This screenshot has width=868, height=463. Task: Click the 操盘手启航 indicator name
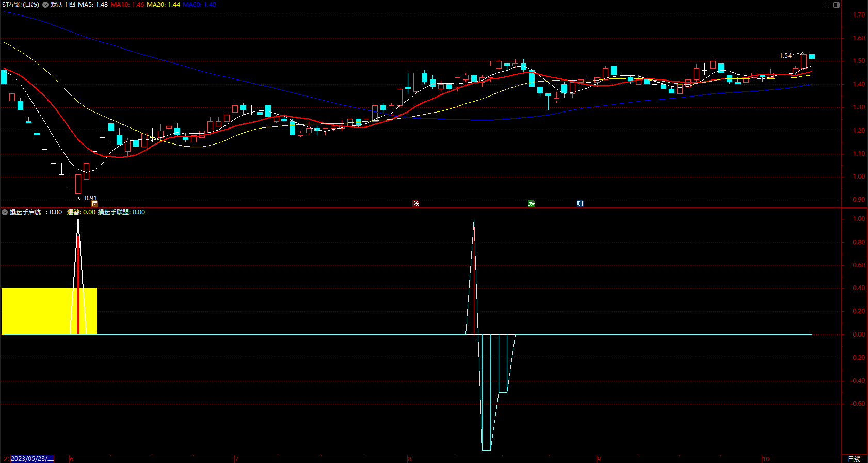pyautogui.click(x=25, y=212)
